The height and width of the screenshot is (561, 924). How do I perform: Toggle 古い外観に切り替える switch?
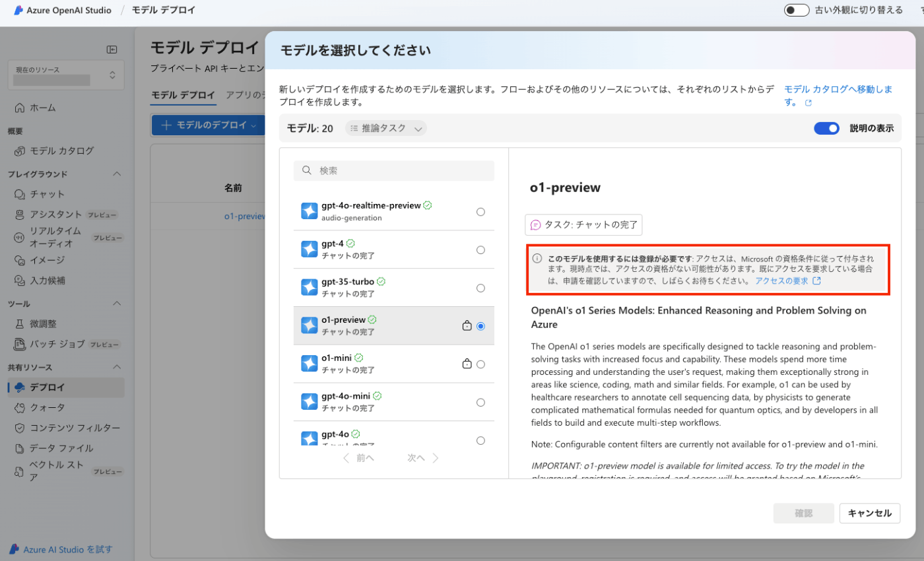[797, 10]
